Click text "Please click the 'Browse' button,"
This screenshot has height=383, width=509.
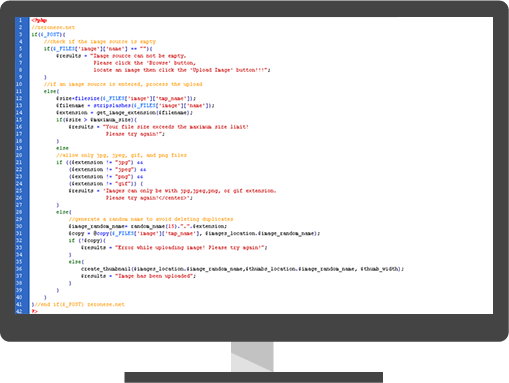pyautogui.click(x=144, y=63)
